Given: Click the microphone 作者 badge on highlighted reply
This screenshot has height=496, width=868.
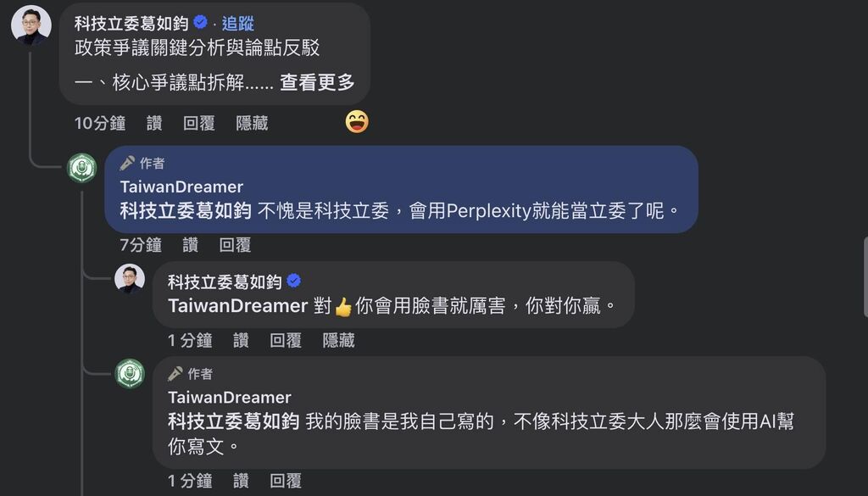Looking at the screenshot, I should [142, 163].
